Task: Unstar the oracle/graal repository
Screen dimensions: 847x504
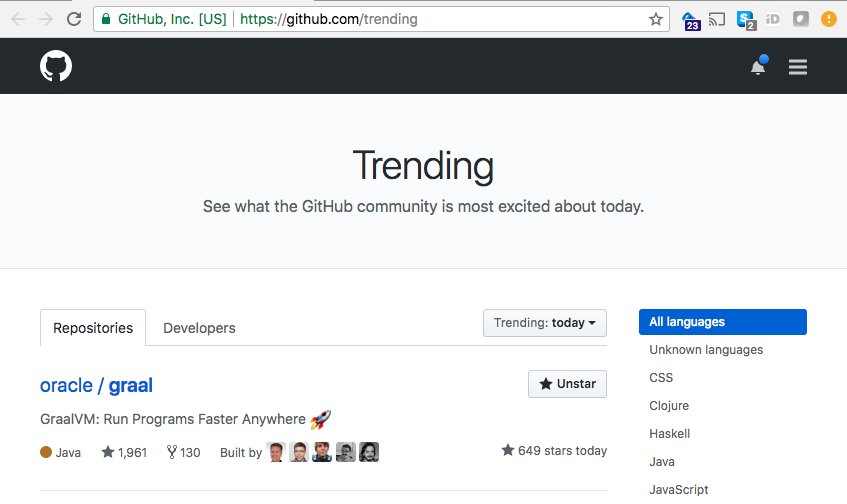Action: click(x=567, y=384)
